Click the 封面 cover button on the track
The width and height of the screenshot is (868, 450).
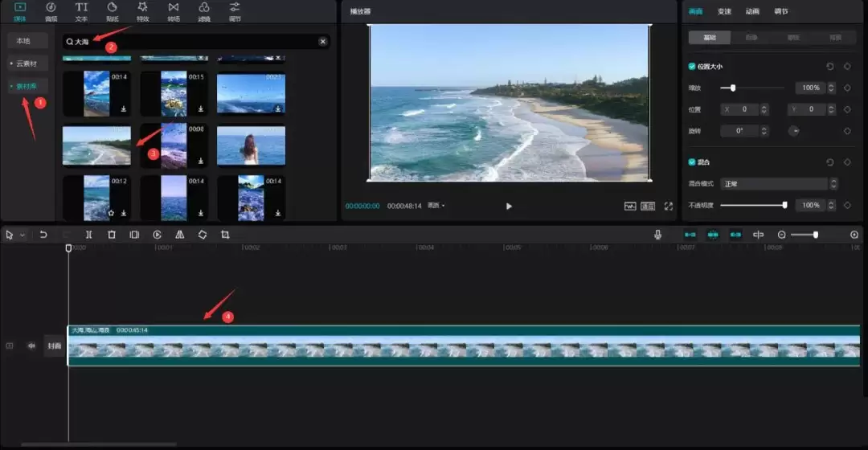click(x=54, y=346)
